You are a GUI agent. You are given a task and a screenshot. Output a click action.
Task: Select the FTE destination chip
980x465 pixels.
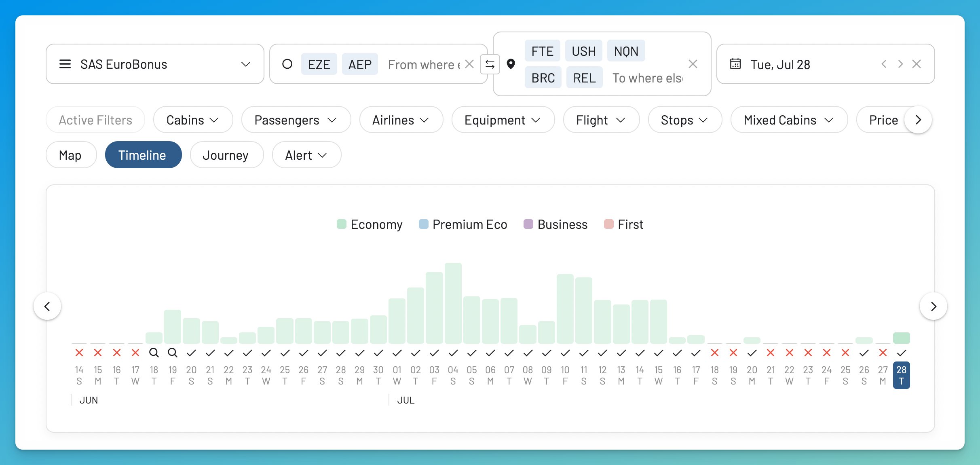542,51
